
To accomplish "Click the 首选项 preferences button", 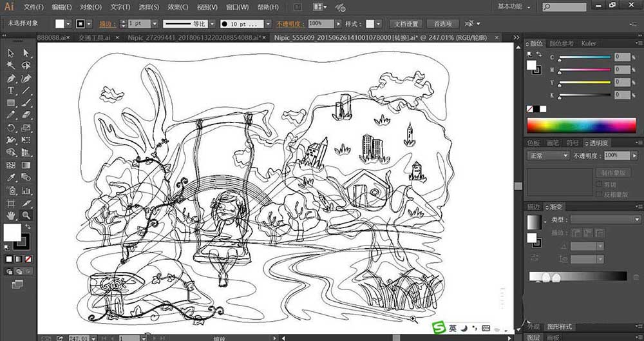I will [443, 24].
